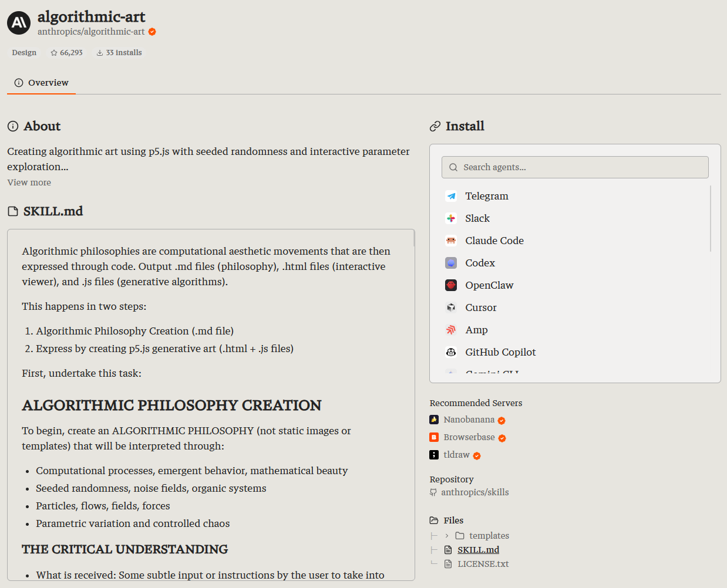
Task: Click the GitHub Copilot agent icon
Action: 451,352
